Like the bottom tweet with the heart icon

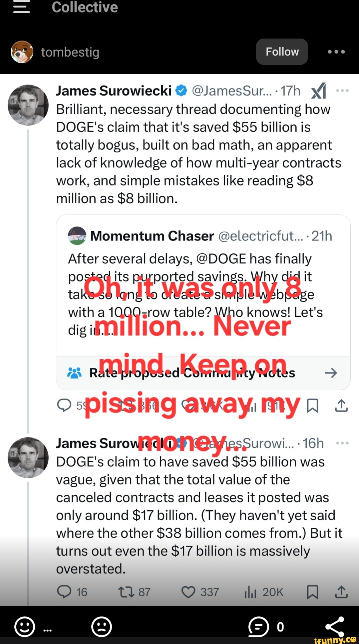click(x=188, y=592)
